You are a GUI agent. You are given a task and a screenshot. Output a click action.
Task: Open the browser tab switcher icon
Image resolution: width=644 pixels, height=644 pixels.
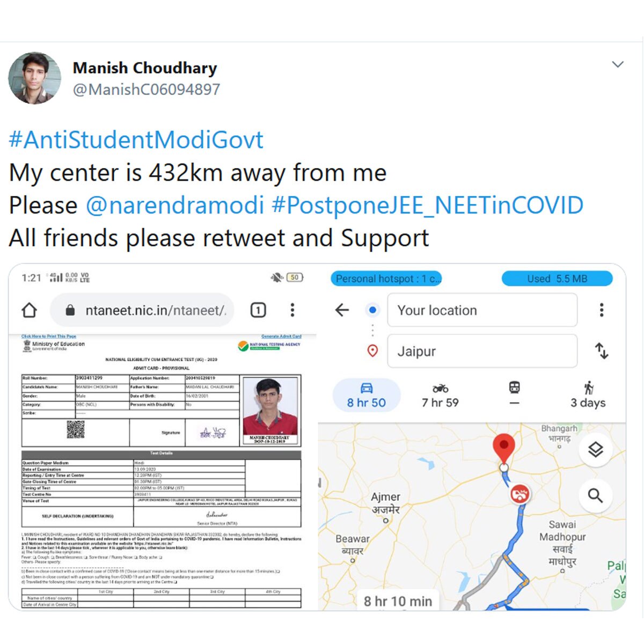click(x=258, y=310)
